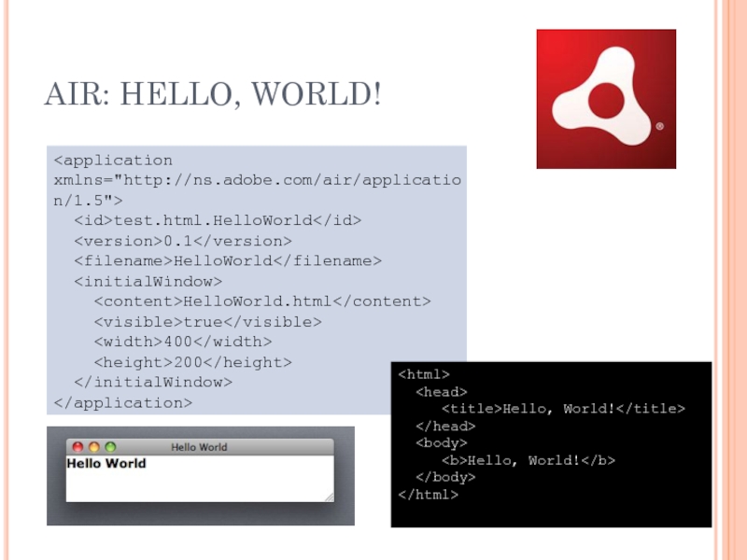Close the Hello World window with red button
Screen dimensions: 747x560
pyautogui.click(x=78, y=447)
